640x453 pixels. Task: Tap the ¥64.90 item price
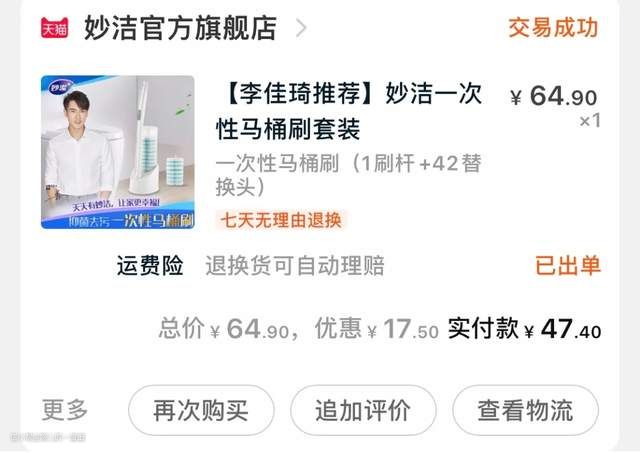coord(553,97)
